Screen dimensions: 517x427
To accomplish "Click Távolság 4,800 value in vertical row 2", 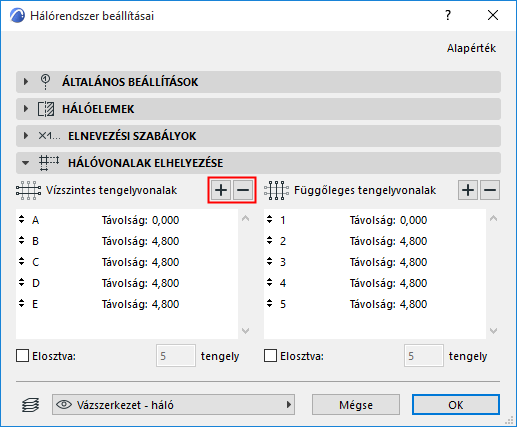I will tap(414, 241).
